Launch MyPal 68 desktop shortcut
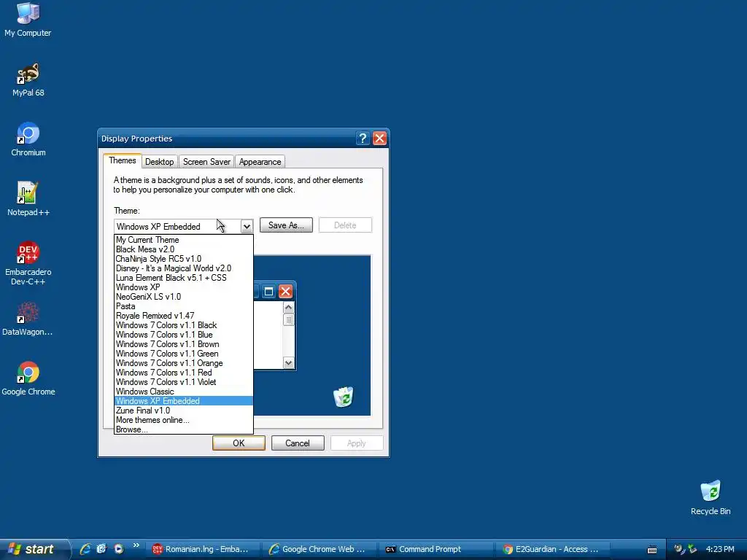The image size is (747, 560). pyautogui.click(x=28, y=80)
